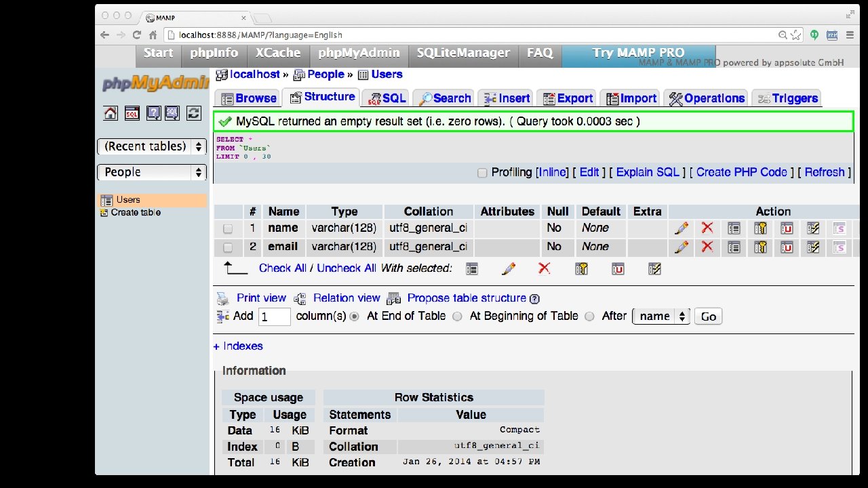Drop the name column with red X
This screenshot has height=488, width=868.
pos(707,228)
